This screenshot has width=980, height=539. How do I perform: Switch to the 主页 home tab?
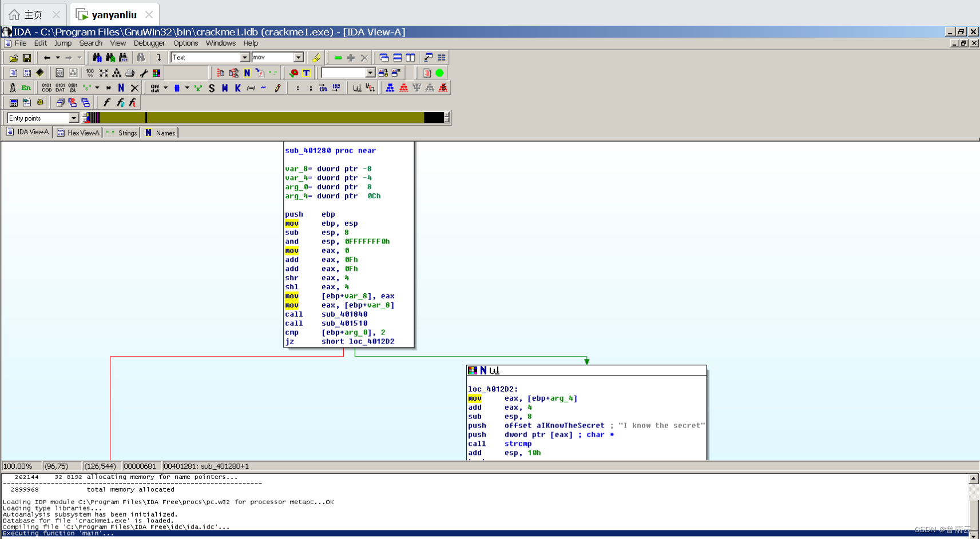point(33,15)
